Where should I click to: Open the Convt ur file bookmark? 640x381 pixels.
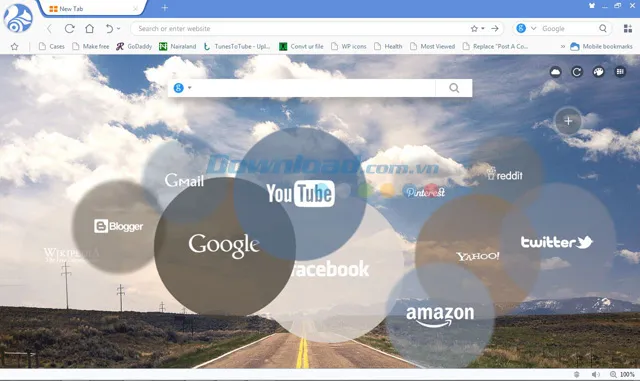point(301,47)
